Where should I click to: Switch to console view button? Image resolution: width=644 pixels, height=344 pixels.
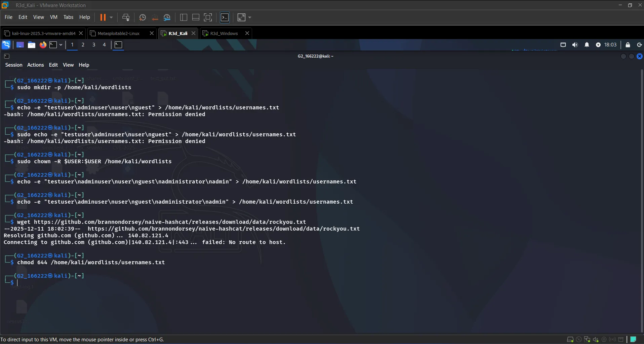(x=225, y=17)
